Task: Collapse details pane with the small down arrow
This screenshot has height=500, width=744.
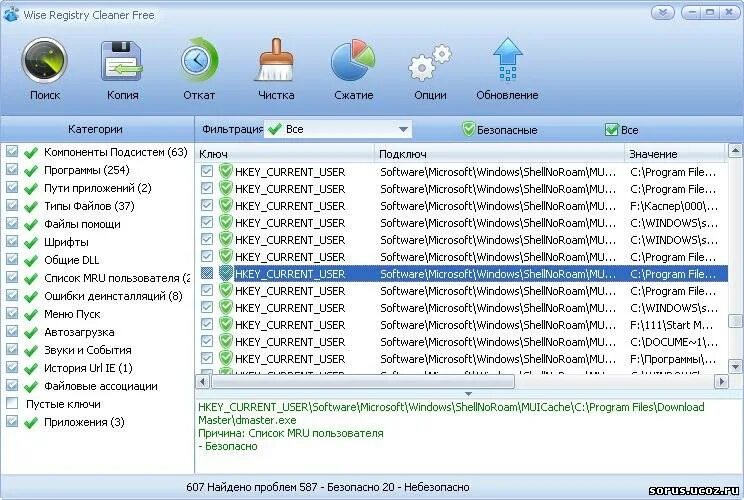Action: point(468,394)
